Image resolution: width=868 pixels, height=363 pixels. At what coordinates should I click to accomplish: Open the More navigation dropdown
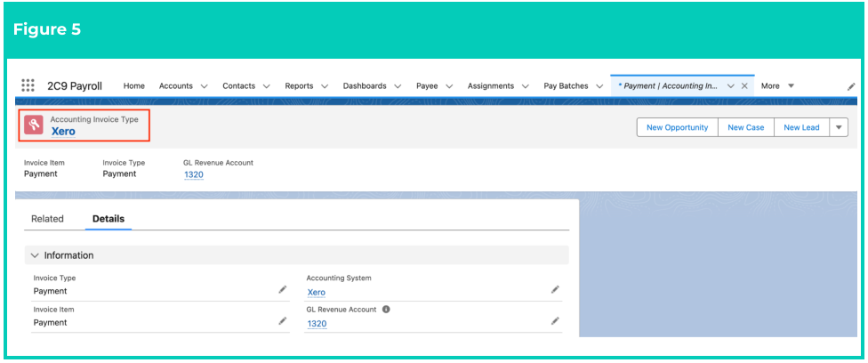pos(778,86)
